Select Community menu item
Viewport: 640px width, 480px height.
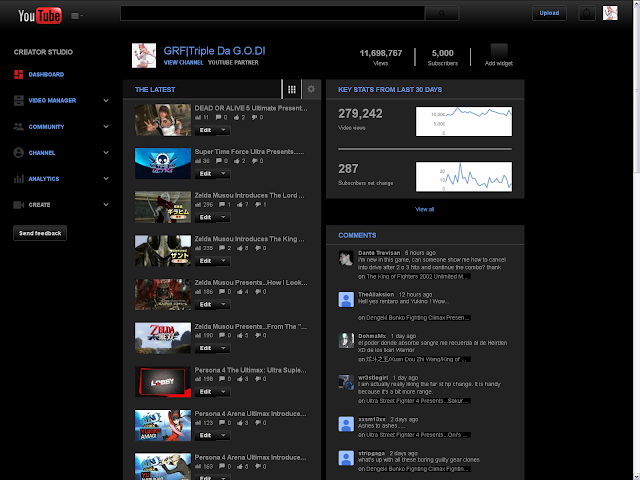point(46,127)
